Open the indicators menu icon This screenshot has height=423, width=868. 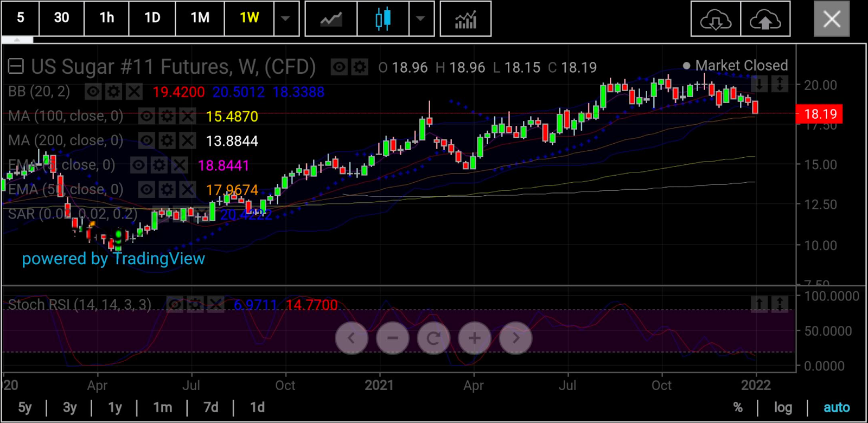(x=465, y=19)
